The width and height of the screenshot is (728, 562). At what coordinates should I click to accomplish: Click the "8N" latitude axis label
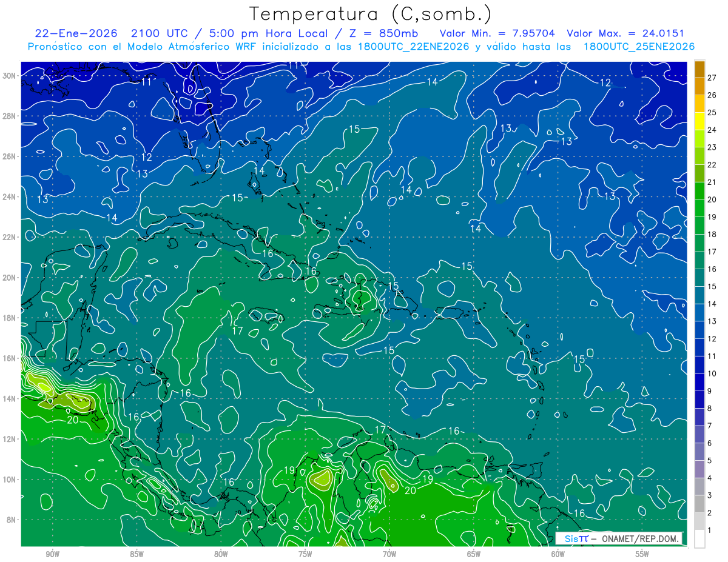pyautogui.click(x=12, y=520)
